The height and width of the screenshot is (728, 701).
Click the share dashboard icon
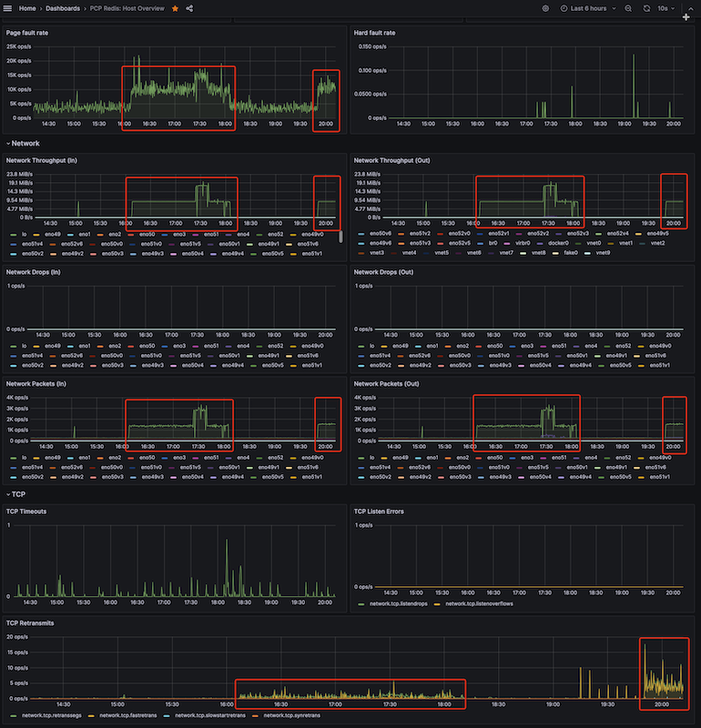tap(189, 8)
